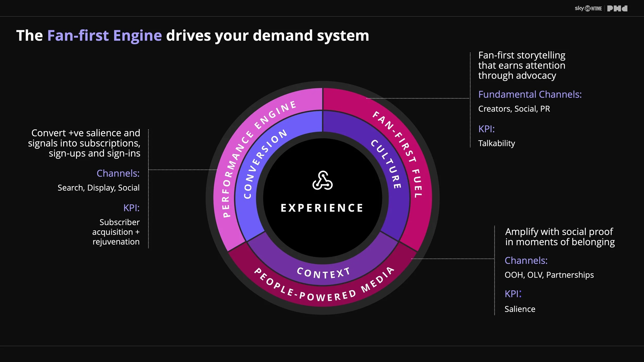Click Subscriber acquisition + rejuvenation text
The width and height of the screenshot is (644, 362).
coord(116,232)
